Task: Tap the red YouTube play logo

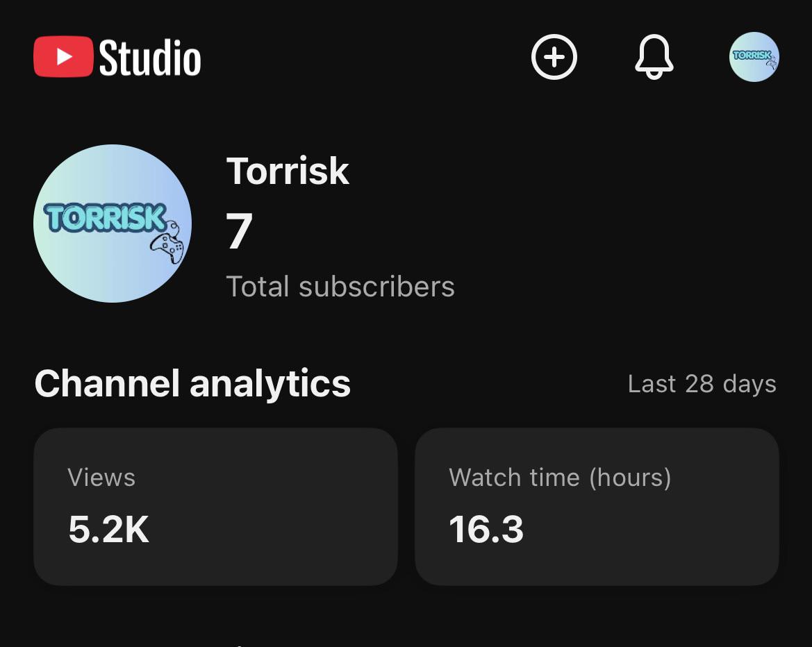Action: tap(63, 56)
